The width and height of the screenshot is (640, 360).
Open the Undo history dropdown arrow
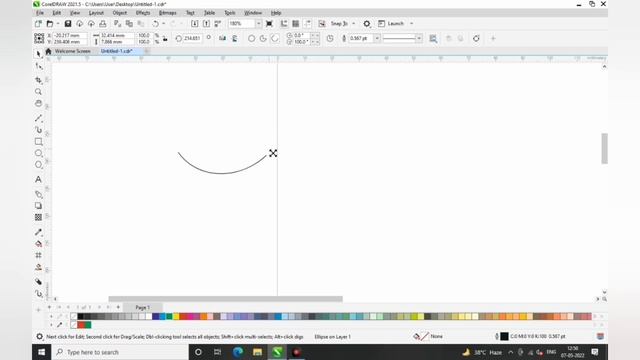point(164,24)
